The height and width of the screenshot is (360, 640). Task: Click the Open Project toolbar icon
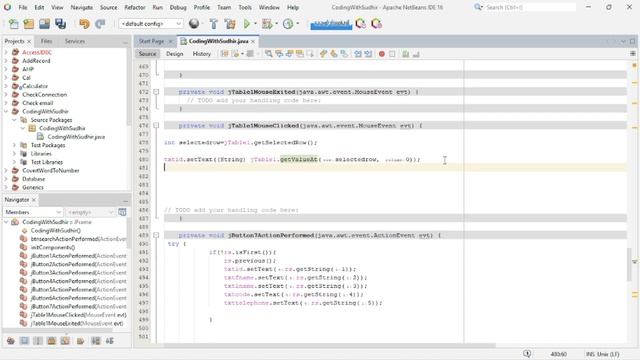pyautogui.click(x=44, y=24)
